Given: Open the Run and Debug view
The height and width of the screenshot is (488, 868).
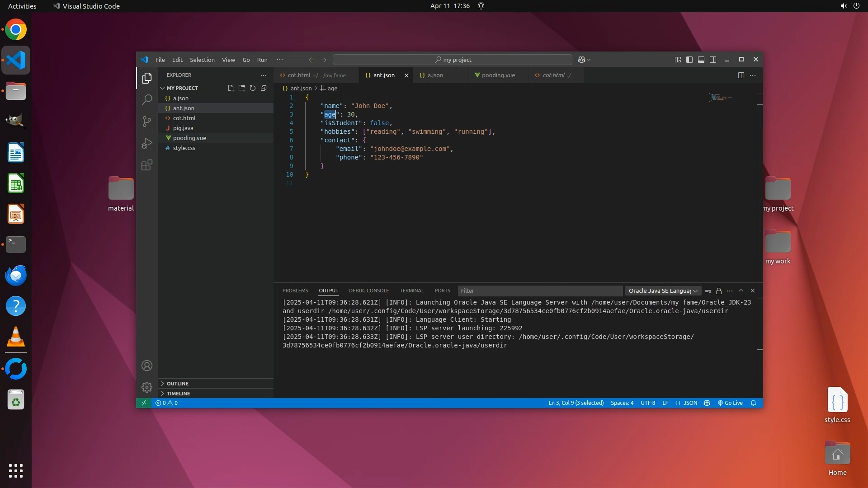Looking at the screenshot, I should [147, 143].
